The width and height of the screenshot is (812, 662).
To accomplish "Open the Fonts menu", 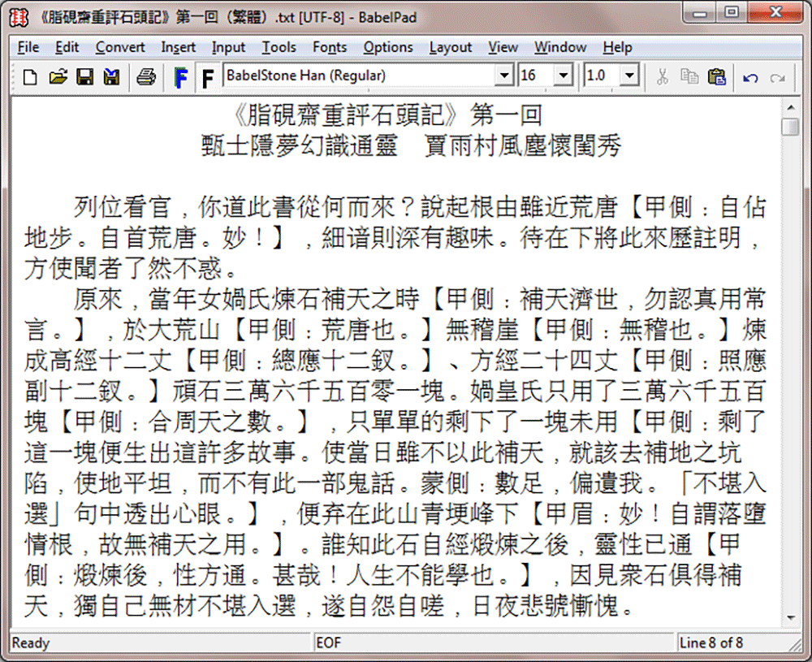I will (x=330, y=47).
